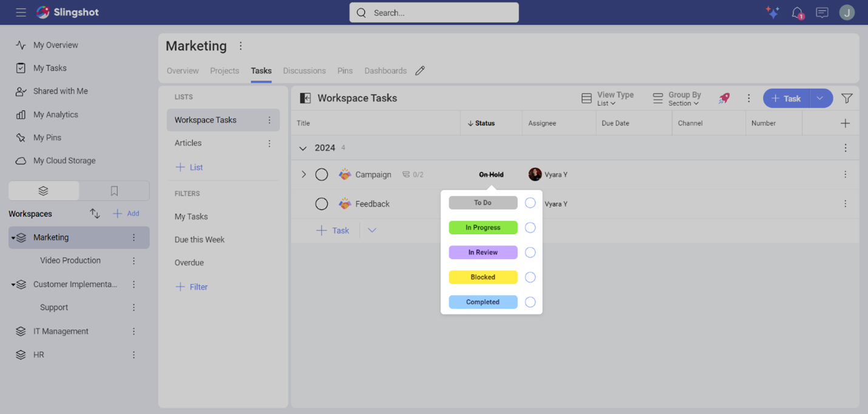Screen dimensions: 868x414
Task: Open HR workspace options menu
Action: coord(134,355)
